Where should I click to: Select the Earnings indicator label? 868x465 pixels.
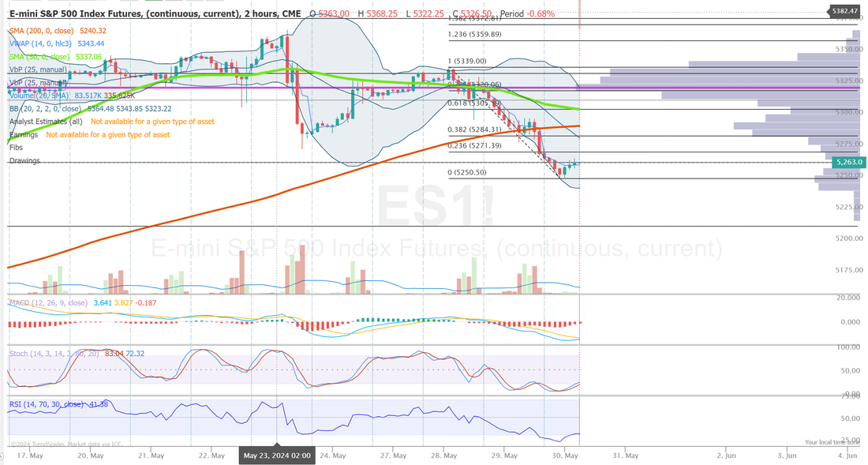tap(24, 135)
